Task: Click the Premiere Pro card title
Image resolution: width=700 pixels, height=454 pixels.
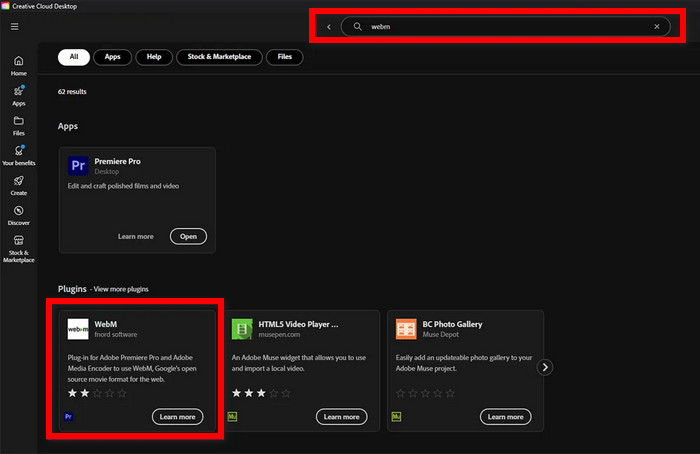Action: tap(117, 162)
